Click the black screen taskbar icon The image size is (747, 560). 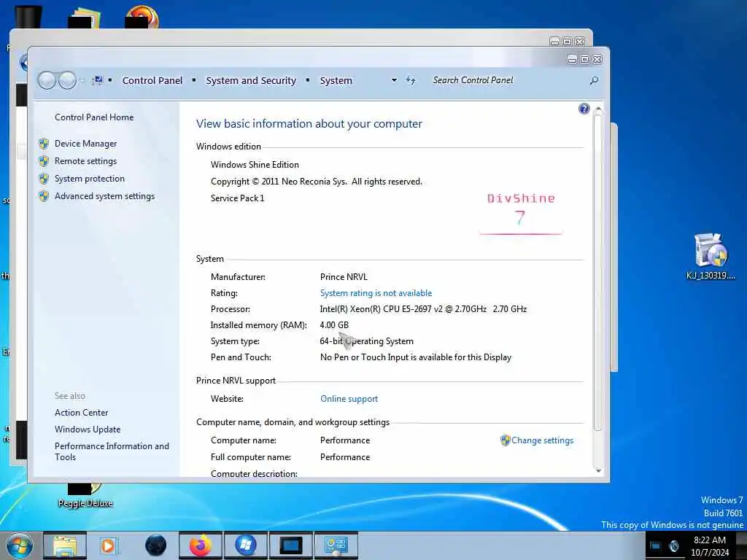click(x=290, y=545)
